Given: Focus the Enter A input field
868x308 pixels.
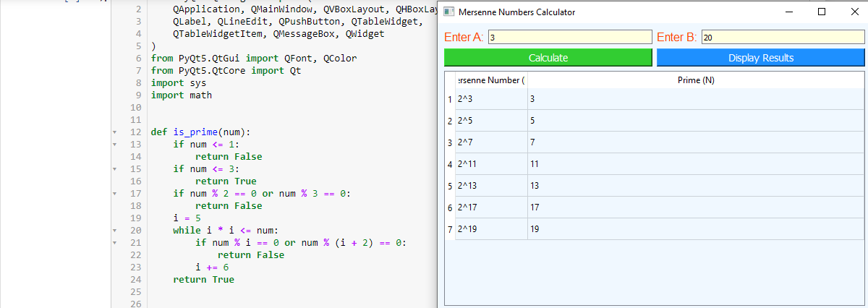Looking at the screenshot, I should coord(570,38).
